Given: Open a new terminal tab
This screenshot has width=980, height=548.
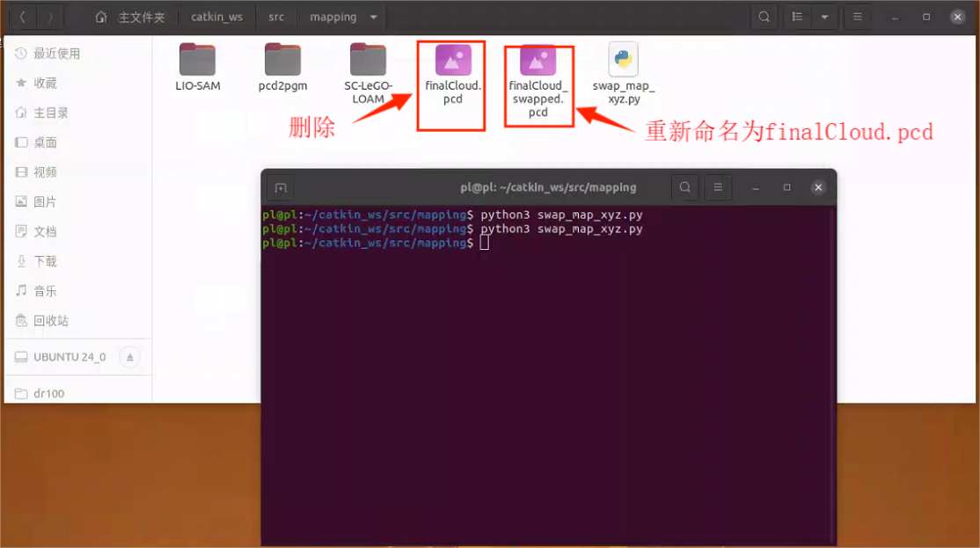Looking at the screenshot, I should [x=281, y=187].
